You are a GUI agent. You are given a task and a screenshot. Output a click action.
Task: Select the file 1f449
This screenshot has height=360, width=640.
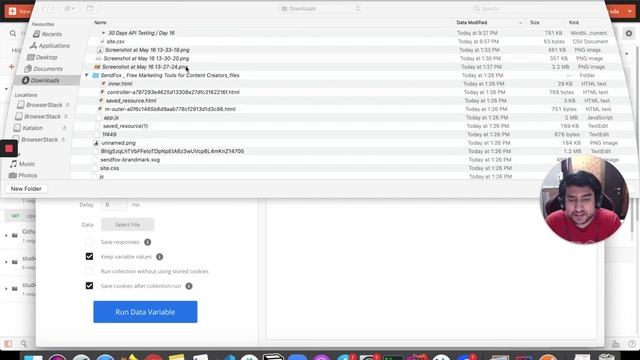pyautogui.click(x=109, y=134)
